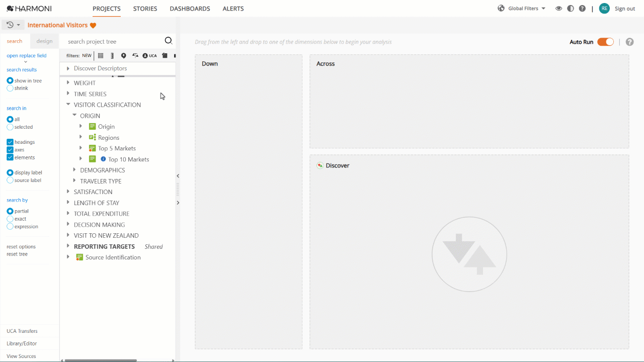Click the Top 5 Markets axis icon
Image resolution: width=644 pixels, height=362 pixels.
click(92, 148)
